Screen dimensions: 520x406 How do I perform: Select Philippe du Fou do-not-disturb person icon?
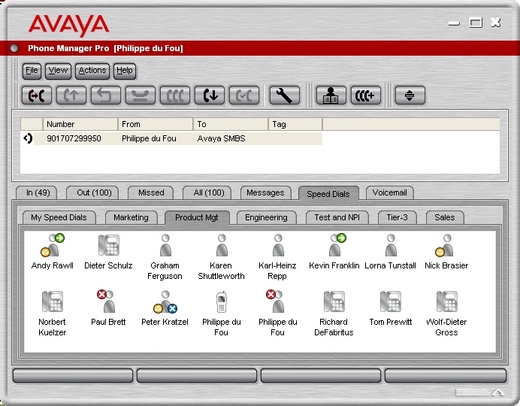pos(275,301)
